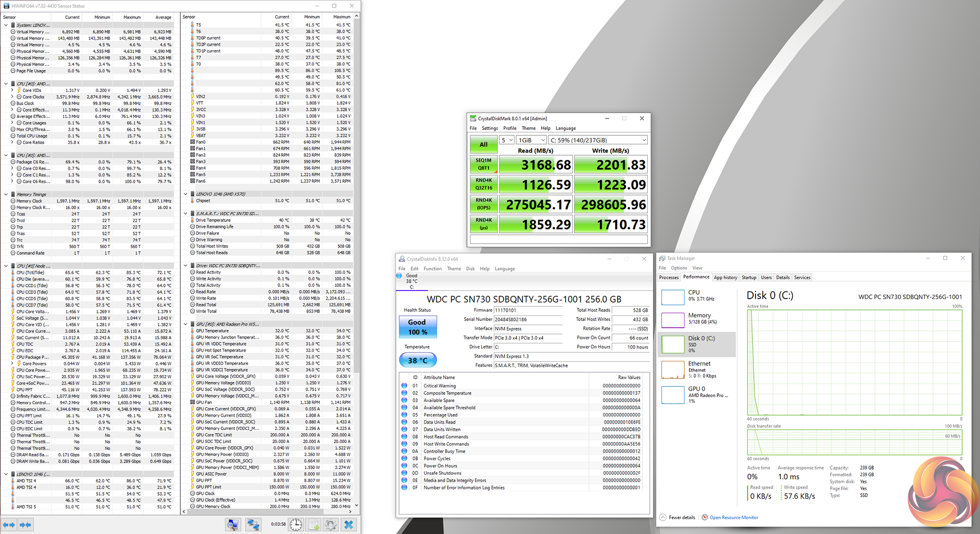Viewport: 980px width, 534px height.
Task: Open HWiNFO sensor settings gear icon
Action: [x=331, y=524]
